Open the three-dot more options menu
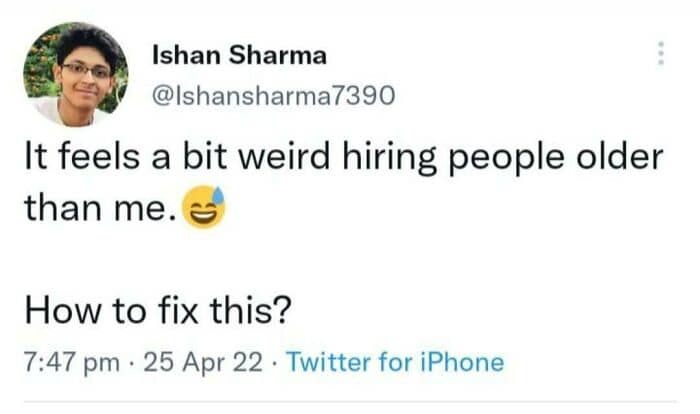 (661, 54)
